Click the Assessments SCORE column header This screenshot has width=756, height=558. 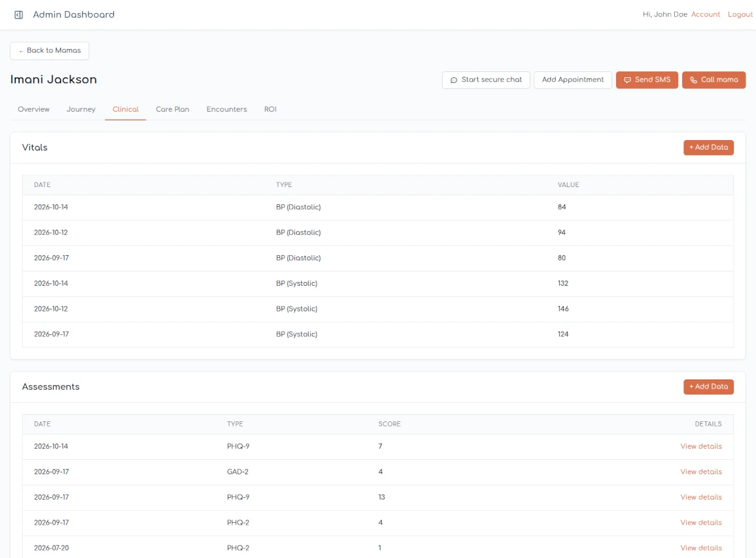pyautogui.click(x=390, y=424)
